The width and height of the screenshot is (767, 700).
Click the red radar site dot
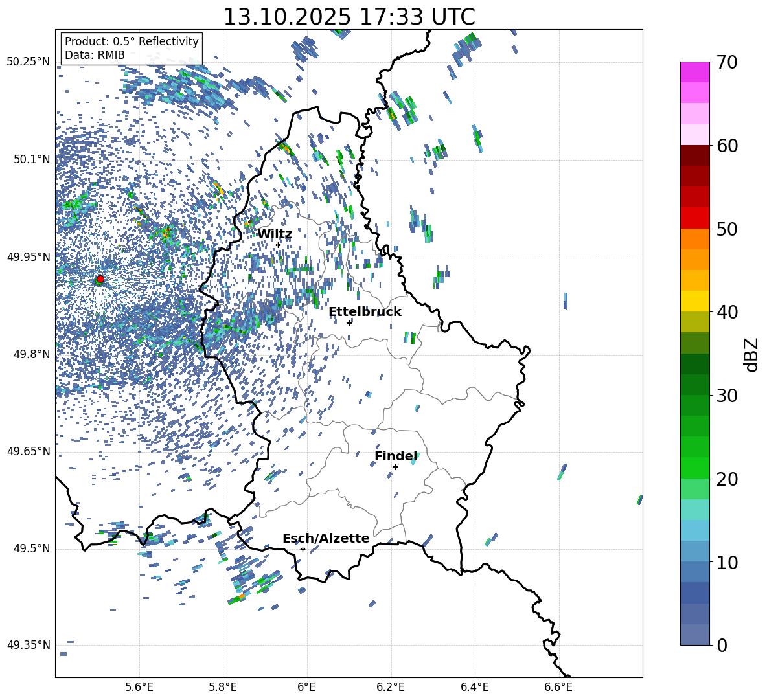click(100, 279)
